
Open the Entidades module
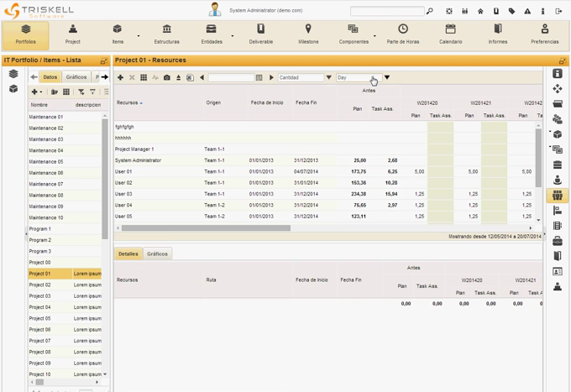pos(212,35)
